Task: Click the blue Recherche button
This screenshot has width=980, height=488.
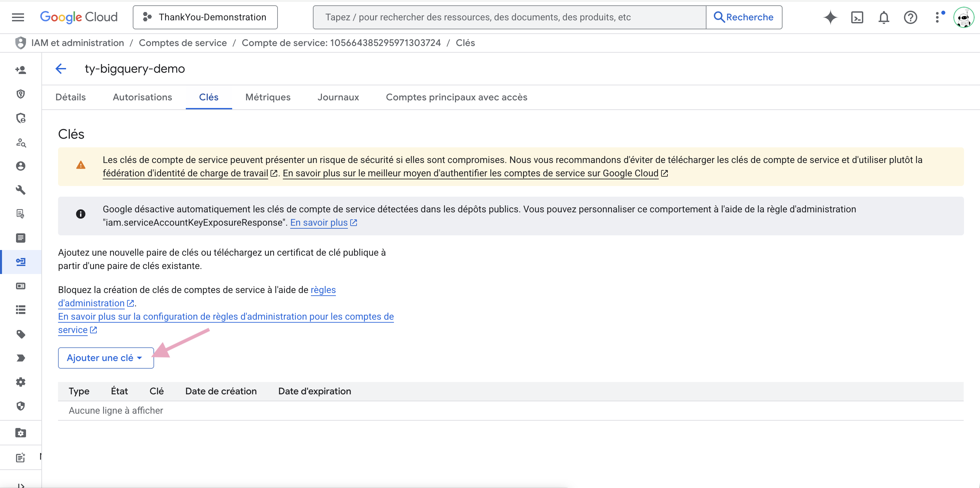Action: click(x=744, y=17)
